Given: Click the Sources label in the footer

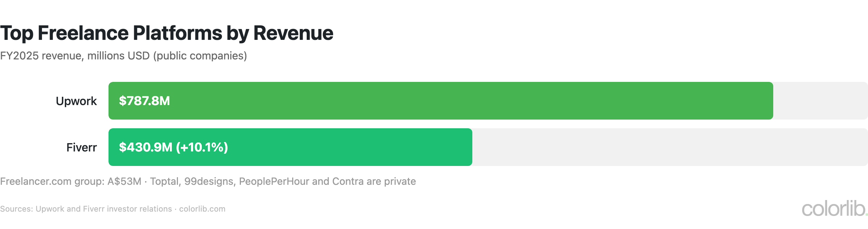Looking at the screenshot, I should pyautogui.click(x=16, y=209).
